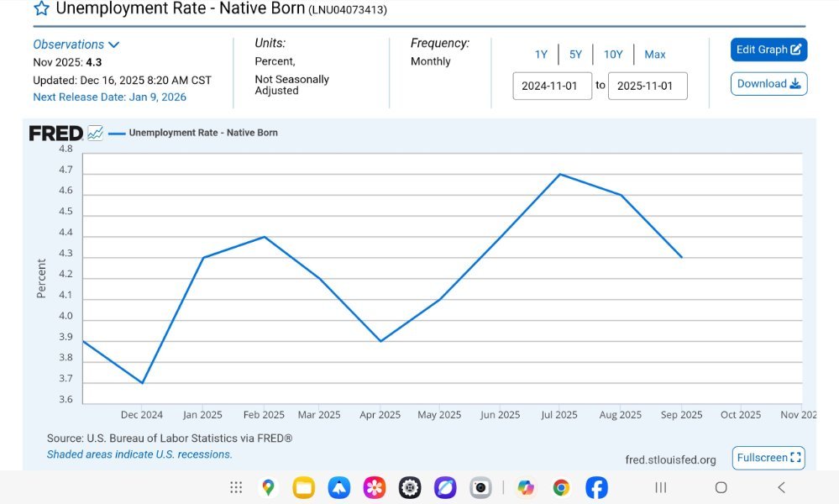Viewport: 839px width, 504px height.
Task: Click the Download button
Action: coord(768,84)
